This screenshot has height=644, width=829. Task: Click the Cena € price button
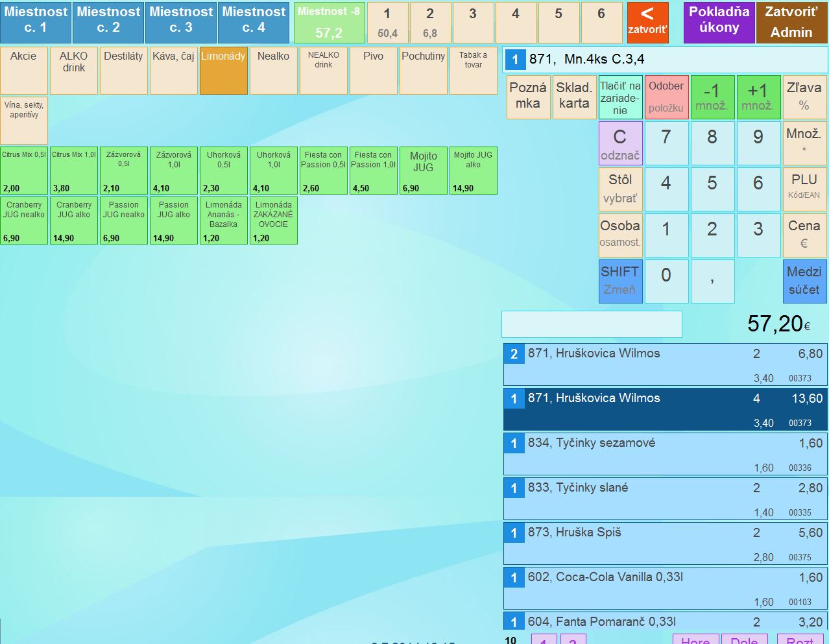(804, 235)
